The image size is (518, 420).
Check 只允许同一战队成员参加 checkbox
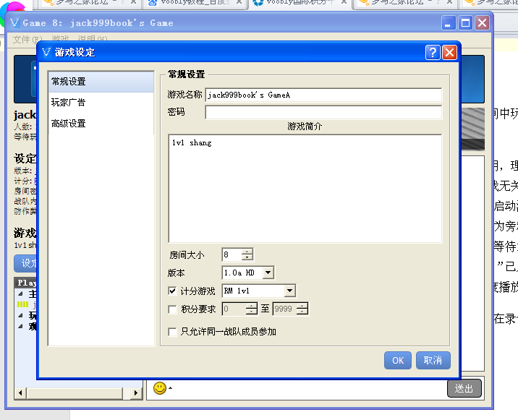click(x=172, y=332)
